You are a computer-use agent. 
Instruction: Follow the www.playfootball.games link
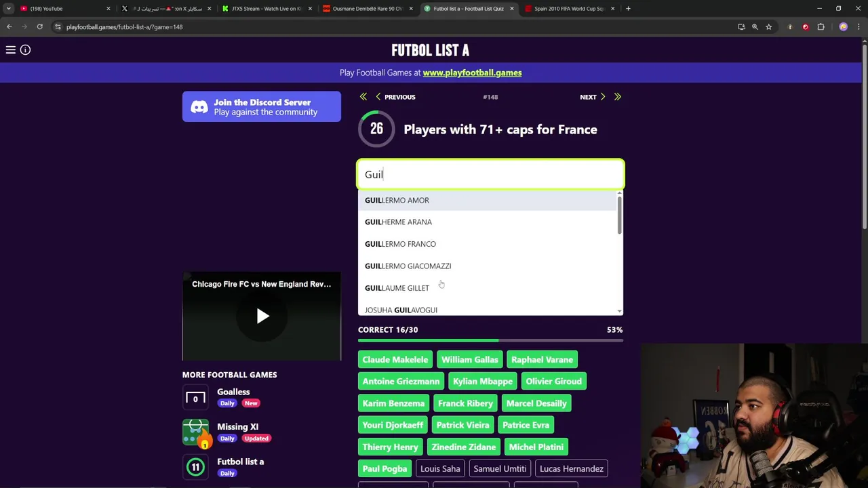tap(472, 73)
